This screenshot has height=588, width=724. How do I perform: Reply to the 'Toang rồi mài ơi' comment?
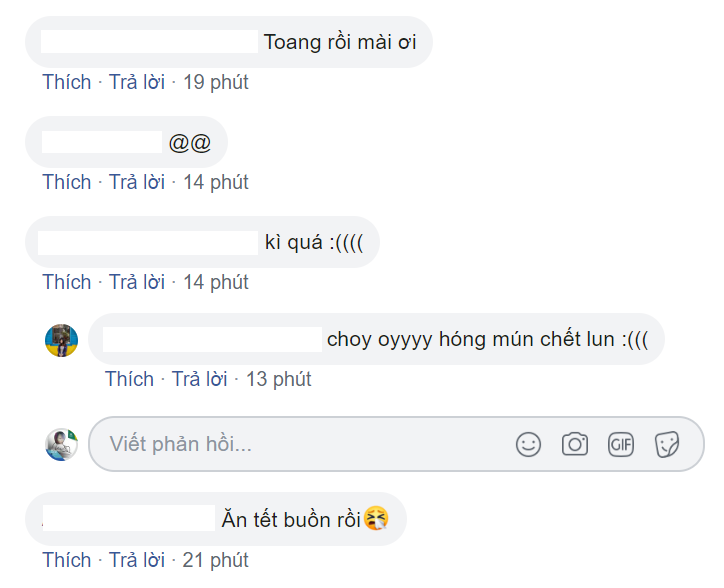[137, 82]
